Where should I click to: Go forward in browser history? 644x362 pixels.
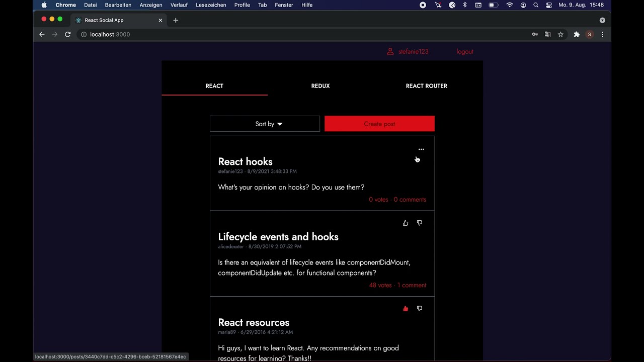55,34
